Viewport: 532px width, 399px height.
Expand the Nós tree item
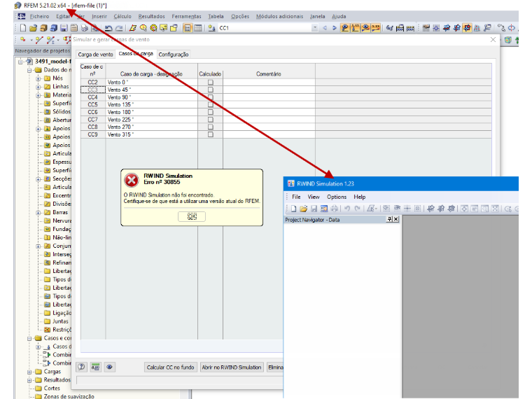pos(38,78)
